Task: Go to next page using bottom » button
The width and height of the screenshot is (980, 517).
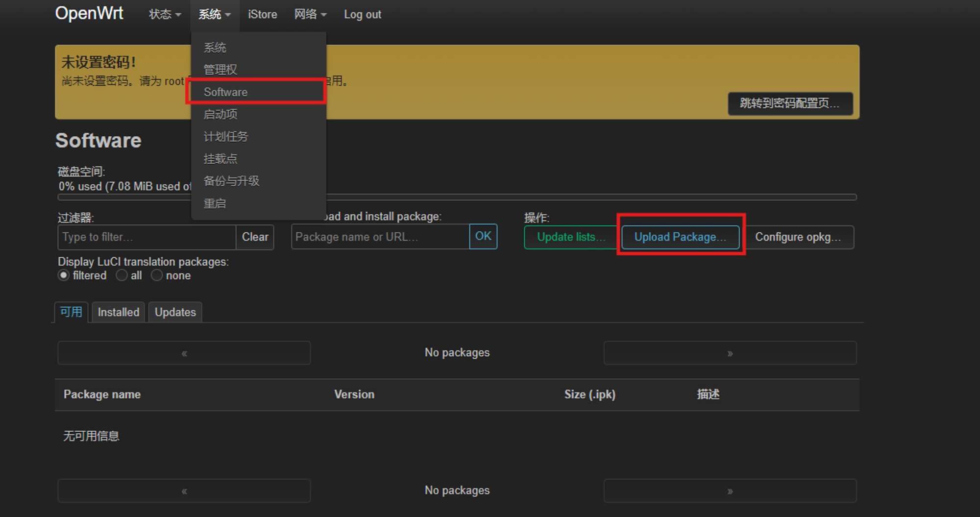Action: [x=730, y=491]
